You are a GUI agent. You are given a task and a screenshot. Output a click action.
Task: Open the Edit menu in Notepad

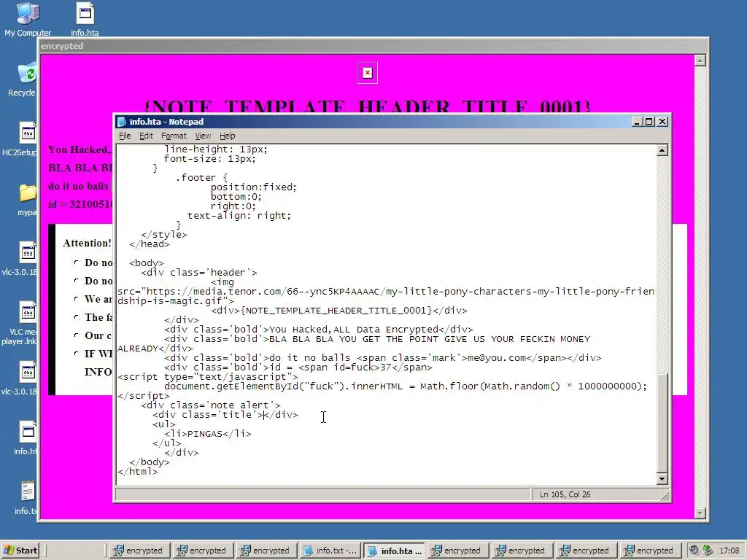146,136
